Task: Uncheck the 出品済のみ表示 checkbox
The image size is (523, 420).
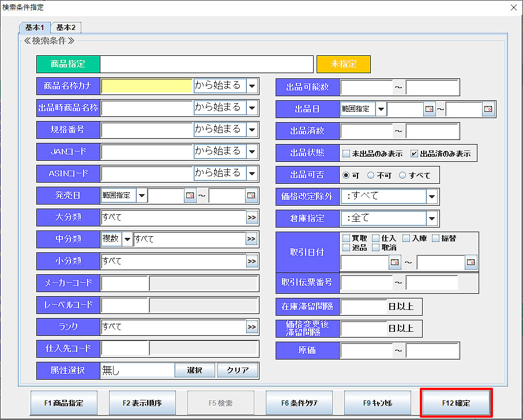Action: click(x=414, y=154)
